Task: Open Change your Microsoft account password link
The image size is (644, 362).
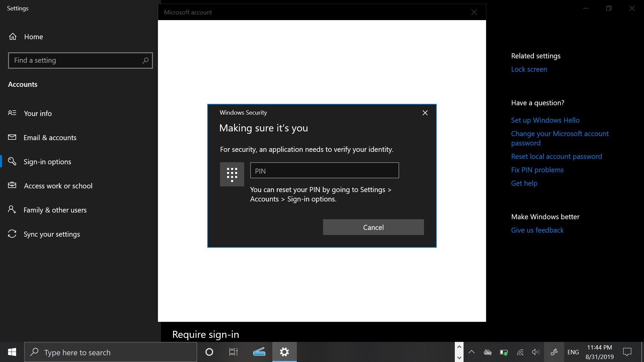Action: (560, 138)
